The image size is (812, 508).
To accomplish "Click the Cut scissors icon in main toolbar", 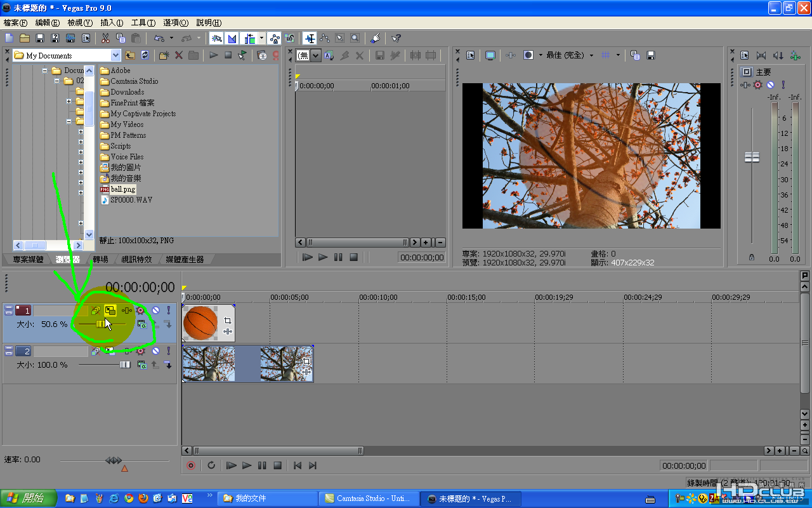I will click(105, 39).
